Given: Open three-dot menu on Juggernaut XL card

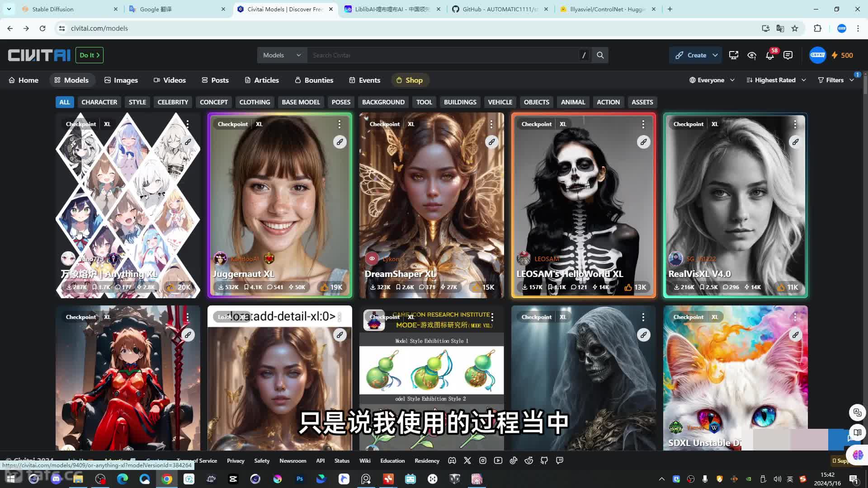Looking at the screenshot, I should click(x=340, y=124).
